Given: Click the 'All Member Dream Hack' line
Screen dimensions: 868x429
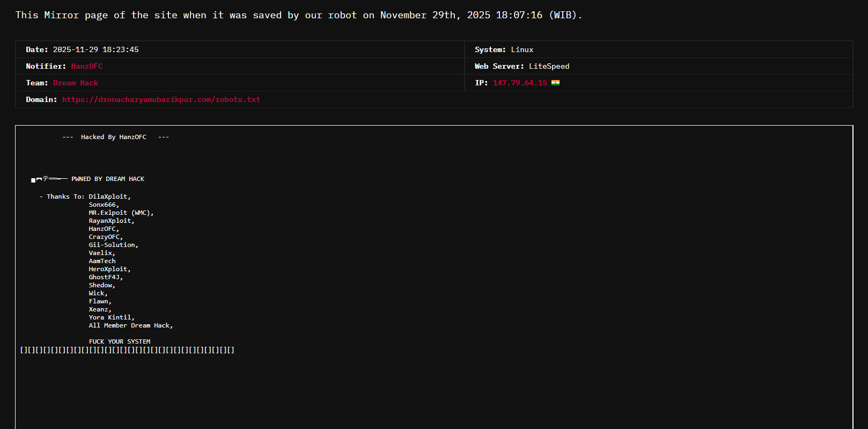Looking at the screenshot, I should (x=130, y=325).
